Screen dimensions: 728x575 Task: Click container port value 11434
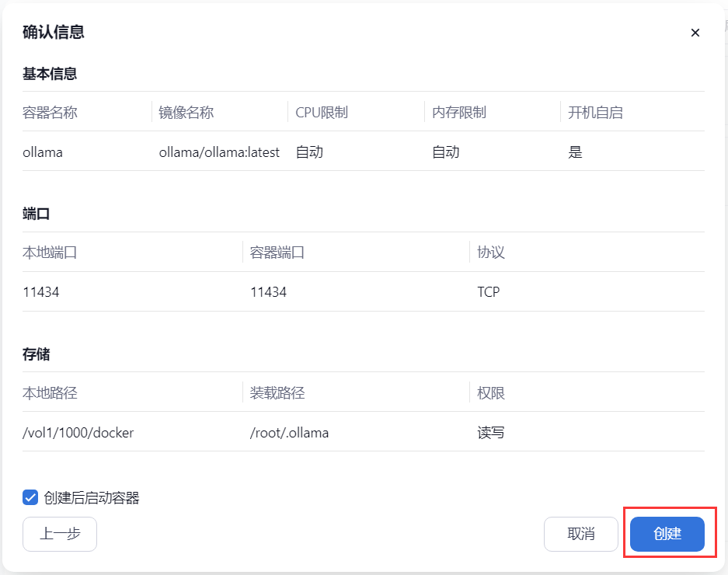(268, 292)
